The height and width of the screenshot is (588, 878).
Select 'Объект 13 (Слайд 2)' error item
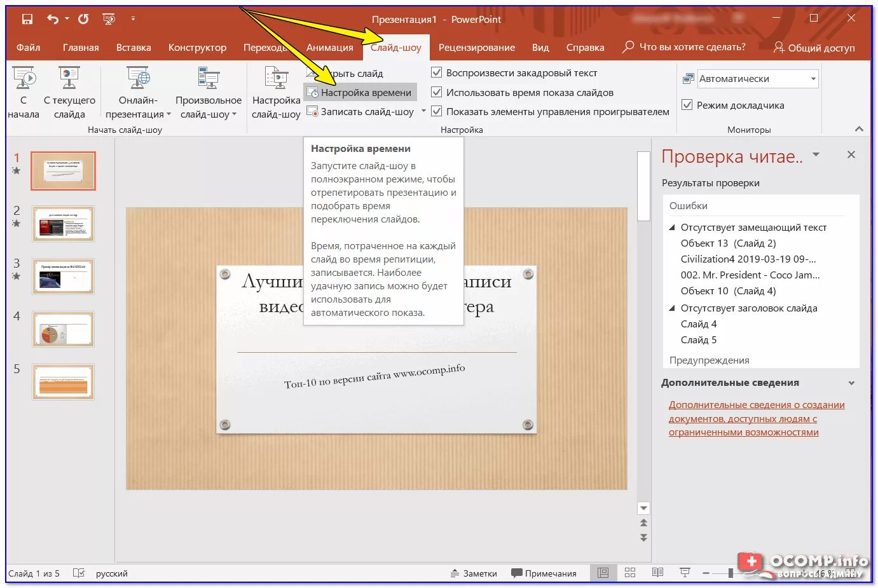(x=729, y=243)
